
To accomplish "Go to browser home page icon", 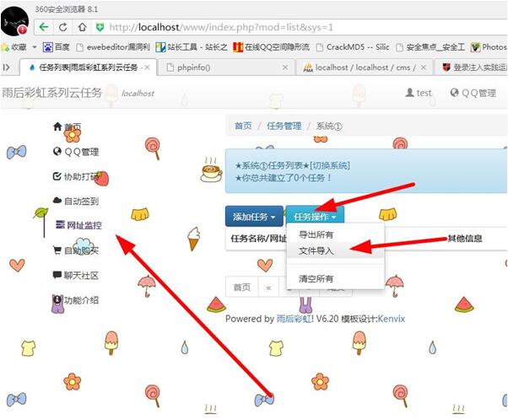I will [x=82, y=27].
